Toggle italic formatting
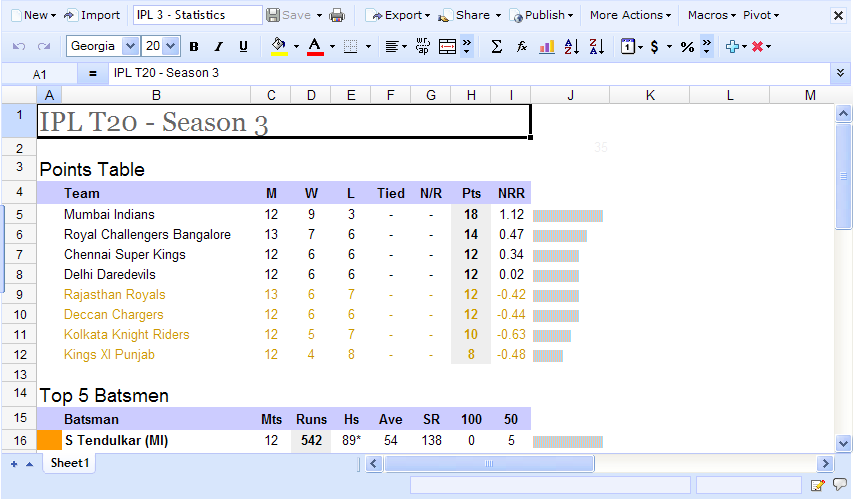This screenshot has height=499, width=853. [219, 47]
